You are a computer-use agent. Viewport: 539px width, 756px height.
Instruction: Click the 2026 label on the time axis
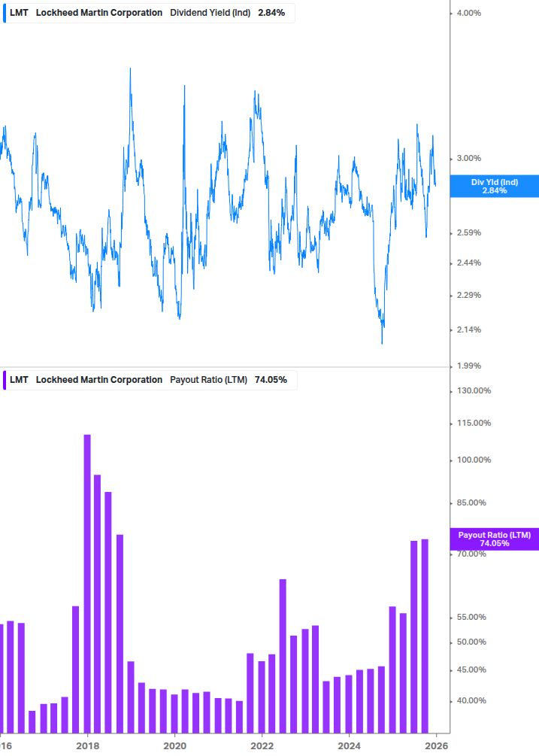point(436,745)
